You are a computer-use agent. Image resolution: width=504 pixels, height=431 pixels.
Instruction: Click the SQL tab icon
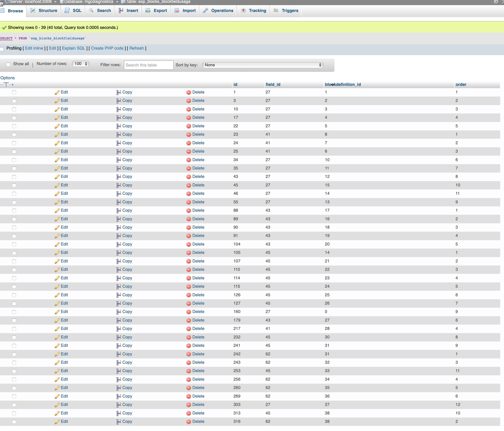(67, 10)
